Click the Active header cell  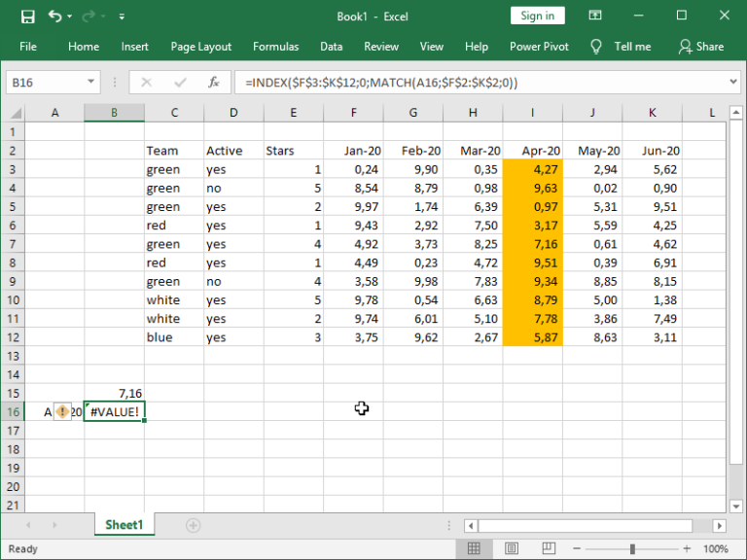click(233, 151)
